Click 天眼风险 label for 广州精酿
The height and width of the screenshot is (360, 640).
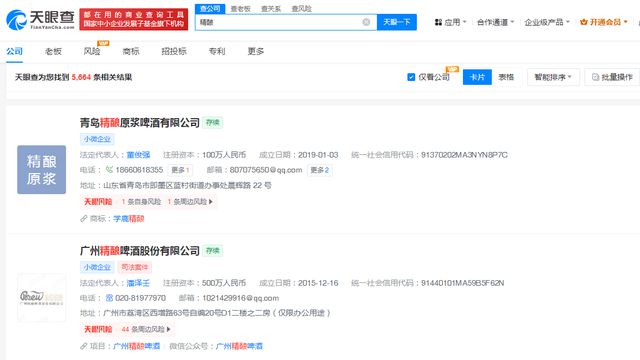pyautogui.click(x=98, y=329)
